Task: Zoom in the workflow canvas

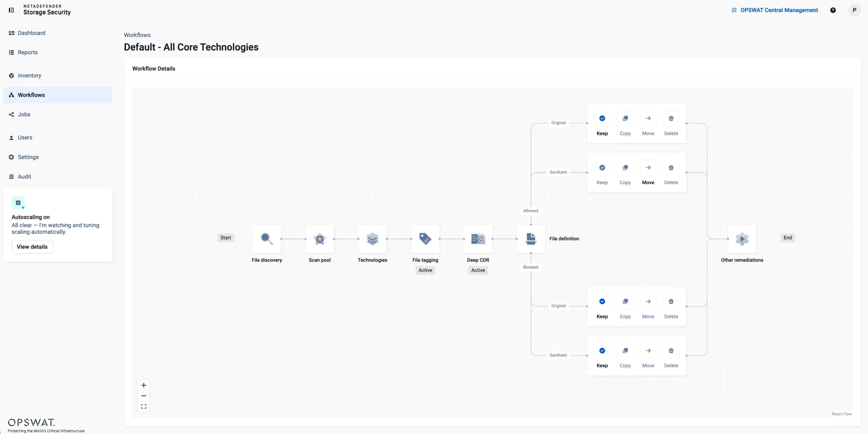Action: point(144,385)
